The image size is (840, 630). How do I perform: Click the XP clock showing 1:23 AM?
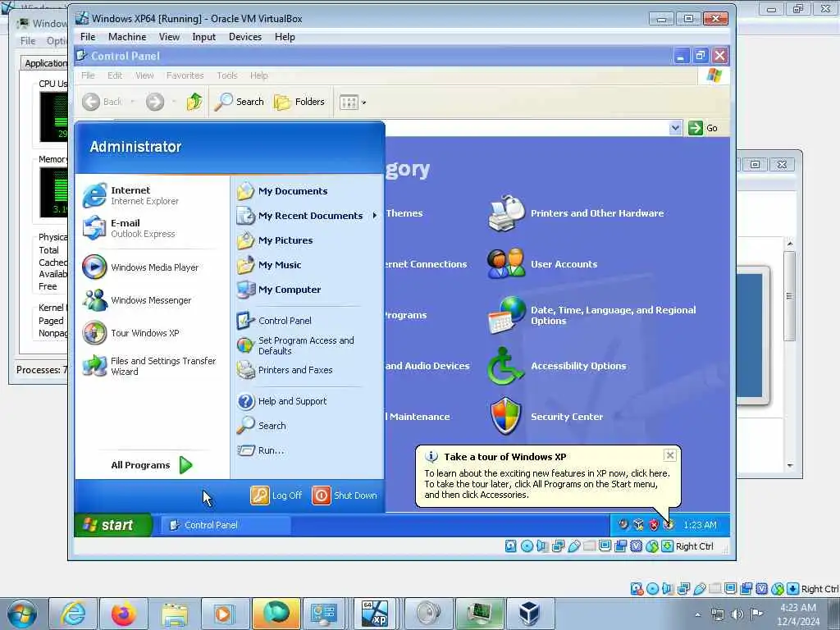tap(700, 525)
